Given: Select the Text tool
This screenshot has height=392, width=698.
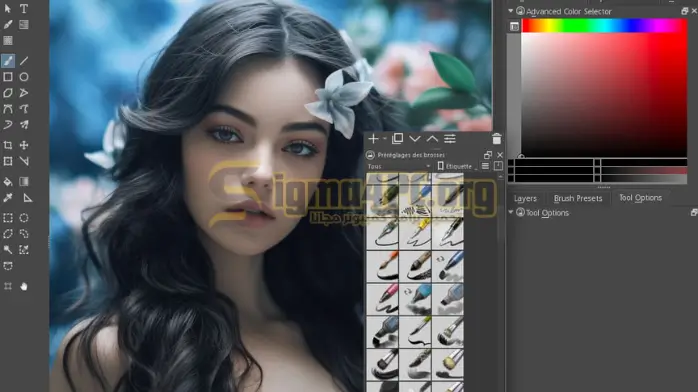Looking at the screenshot, I should coord(24,8).
